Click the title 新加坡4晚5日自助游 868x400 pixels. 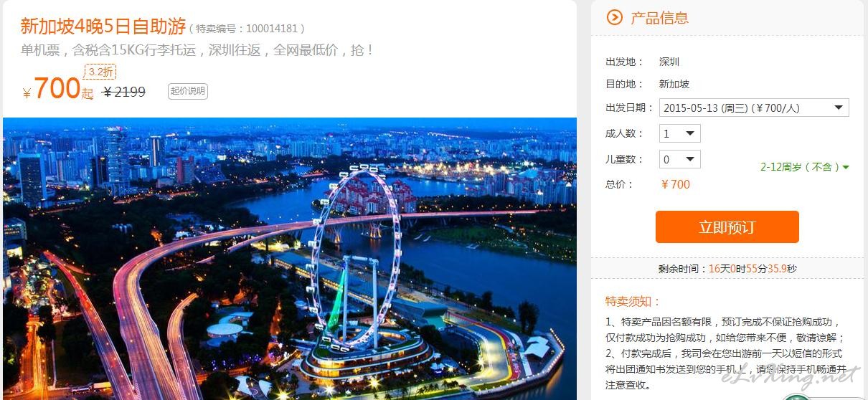coord(103,27)
